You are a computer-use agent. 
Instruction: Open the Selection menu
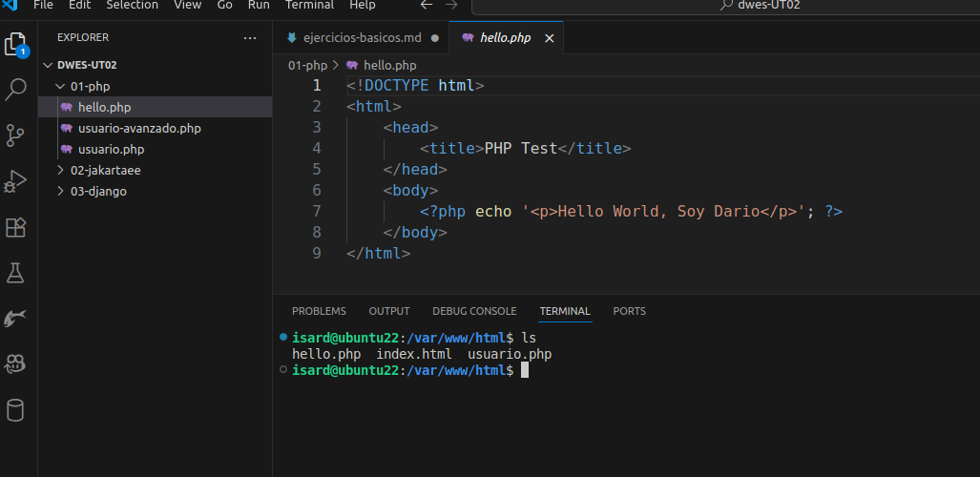tap(132, 5)
